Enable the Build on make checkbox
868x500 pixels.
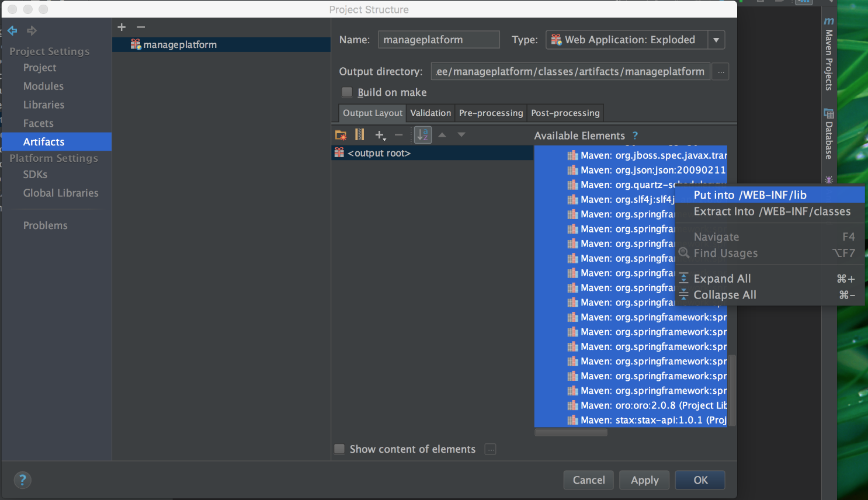pyautogui.click(x=347, y=92)
